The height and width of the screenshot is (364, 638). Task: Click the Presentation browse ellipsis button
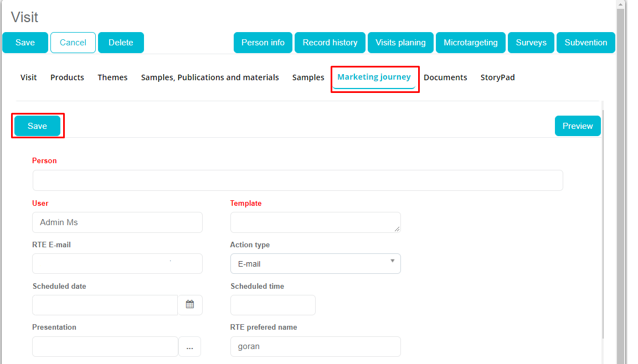click(x=189, y=347)
